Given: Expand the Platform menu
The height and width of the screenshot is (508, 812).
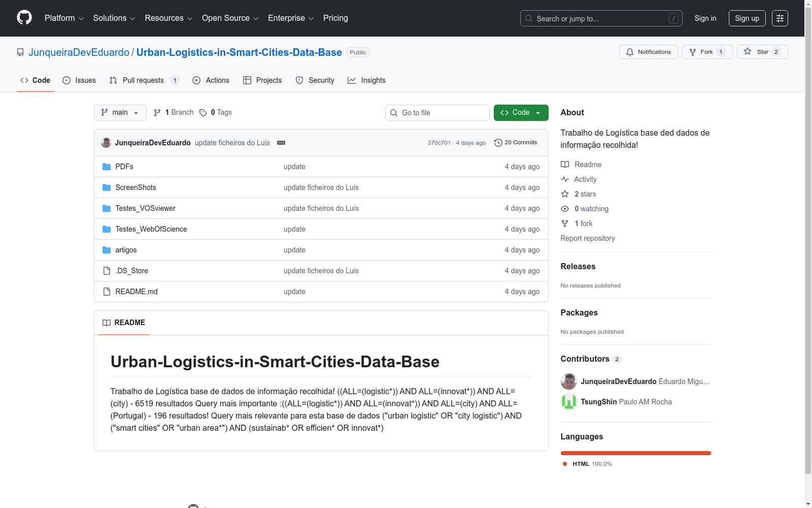Looking at the screenshot, I should (64, 18).
